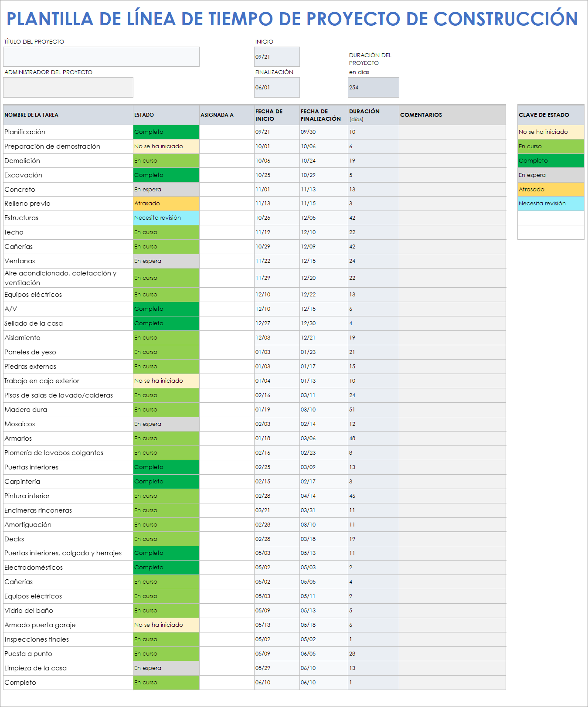This screenshot has width=588, height=707.
Task: Select the Ventanas task cell
Action: [x=68, y=261]
